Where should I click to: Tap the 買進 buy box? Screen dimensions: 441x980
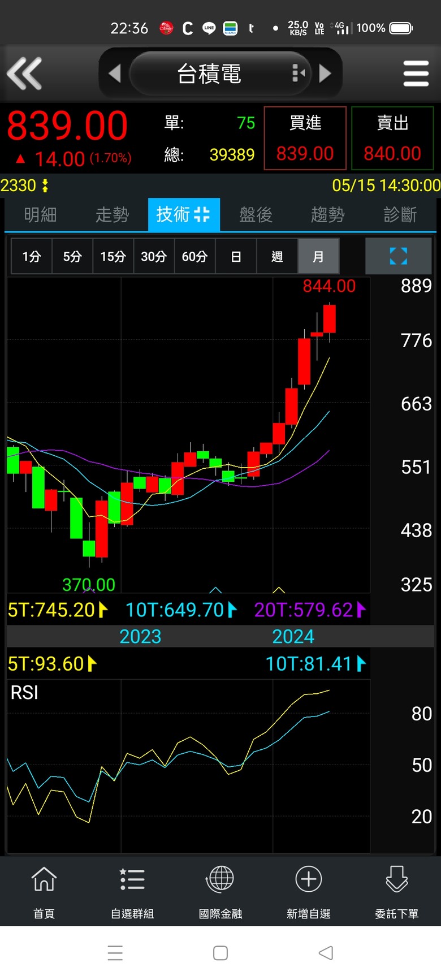coord(305,138)
